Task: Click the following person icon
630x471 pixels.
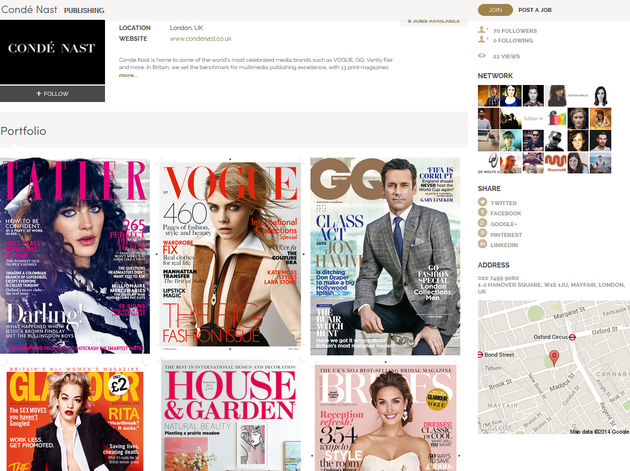Action: click(482, 39)
